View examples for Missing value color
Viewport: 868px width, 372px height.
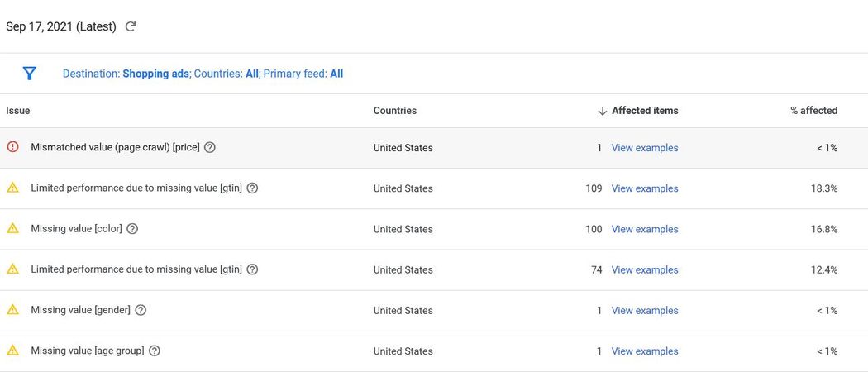pos(645,229)
